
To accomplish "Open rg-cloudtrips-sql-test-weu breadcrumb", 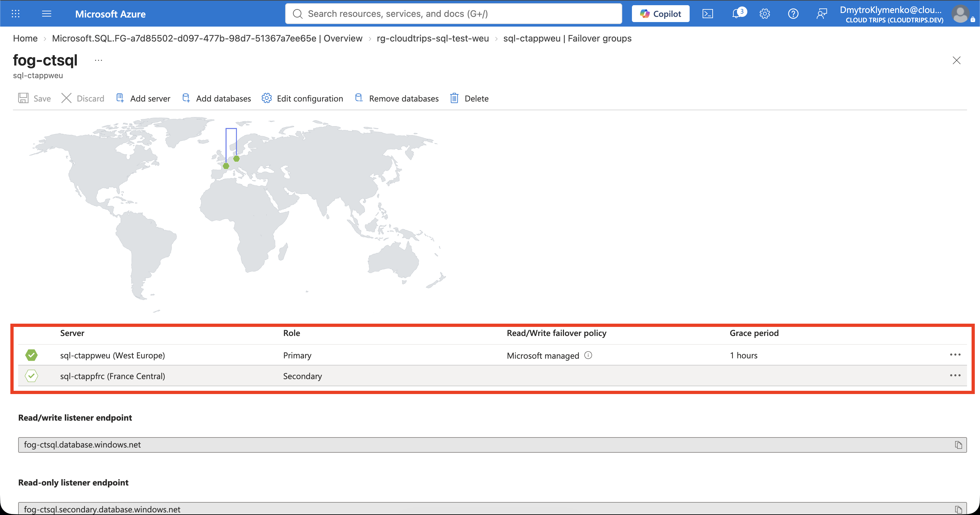I will 433,39.
